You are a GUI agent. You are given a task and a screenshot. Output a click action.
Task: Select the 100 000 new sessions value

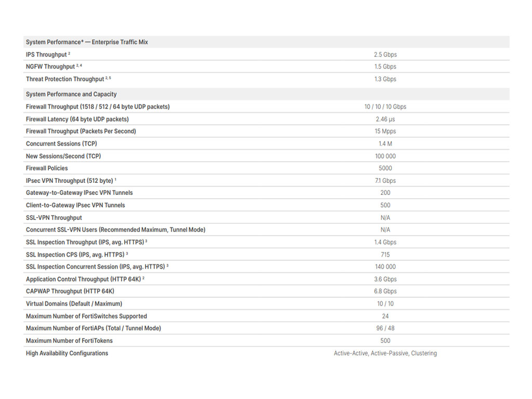(385, 156)
